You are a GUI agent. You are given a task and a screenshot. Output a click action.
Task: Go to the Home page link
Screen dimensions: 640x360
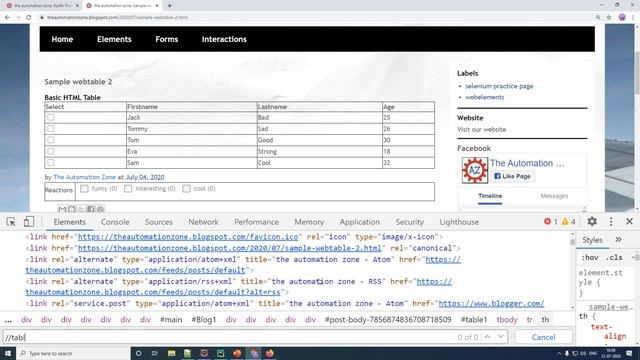[x=62, y=39]
